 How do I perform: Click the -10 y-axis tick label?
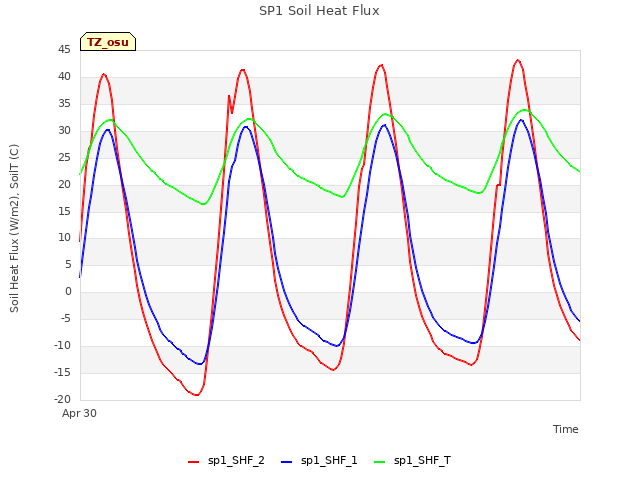tap(62, 346)
